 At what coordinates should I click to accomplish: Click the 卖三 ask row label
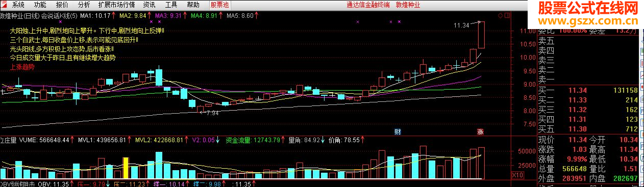pos(547,60)
